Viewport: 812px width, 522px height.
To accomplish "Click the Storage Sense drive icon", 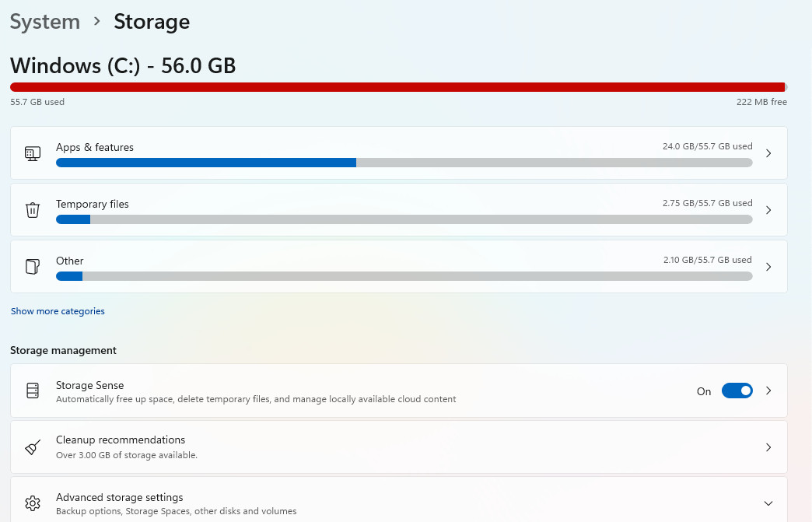I will point(33,391).
